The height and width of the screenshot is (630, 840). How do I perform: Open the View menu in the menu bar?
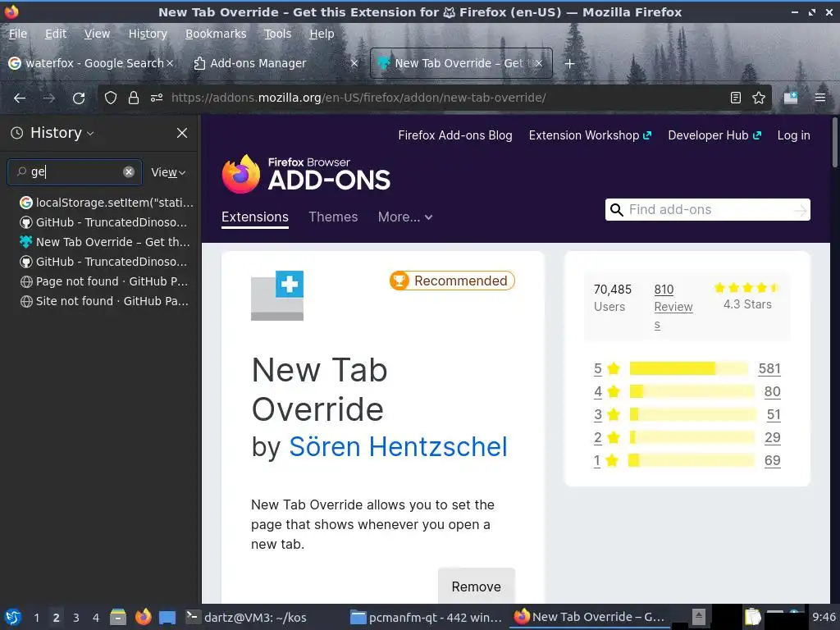point(97,34)
